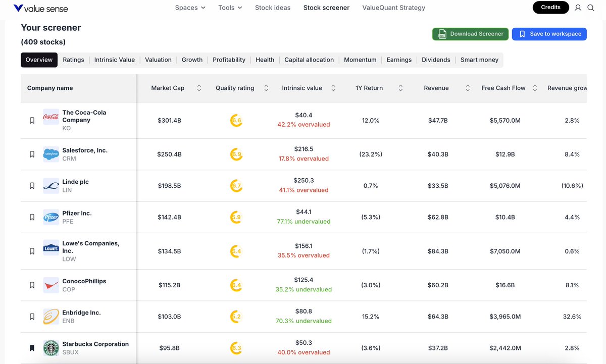
Task: Open Salesforce, Inc. company name
Action: [85, 150]
